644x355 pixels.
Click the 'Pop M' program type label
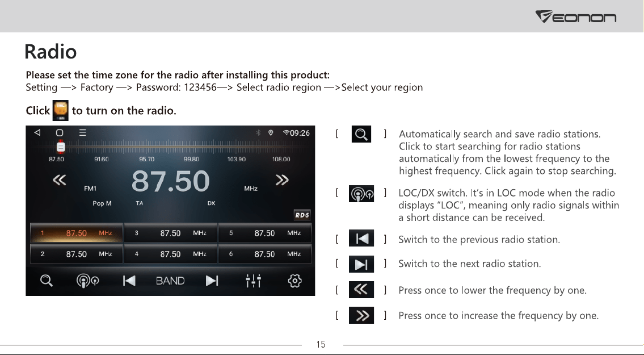102,203
